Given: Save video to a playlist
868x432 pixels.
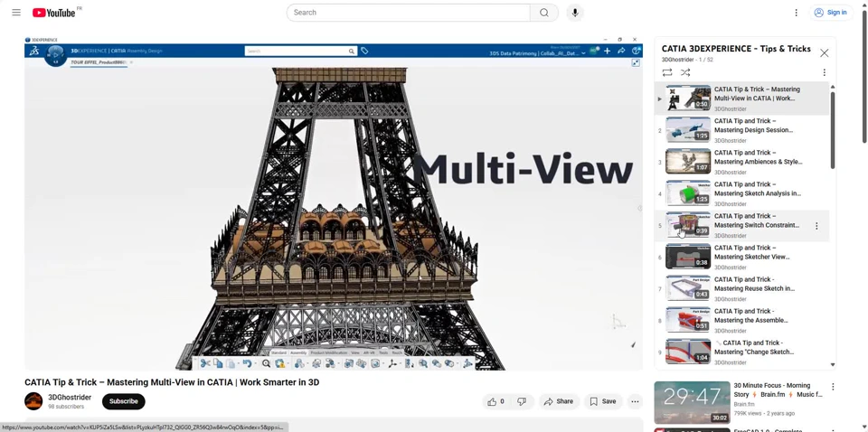Looking at the screenshot, I should (603, 402).
